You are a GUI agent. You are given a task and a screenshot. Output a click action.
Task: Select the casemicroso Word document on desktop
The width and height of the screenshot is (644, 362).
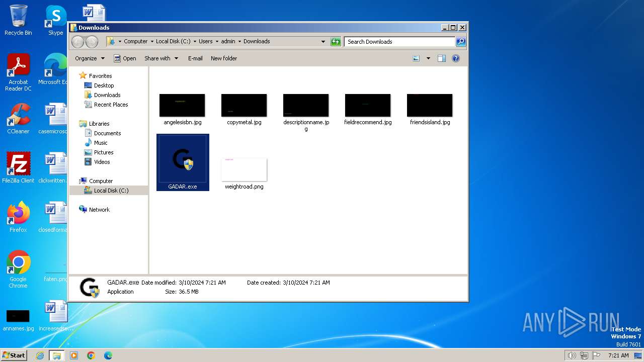53,119
